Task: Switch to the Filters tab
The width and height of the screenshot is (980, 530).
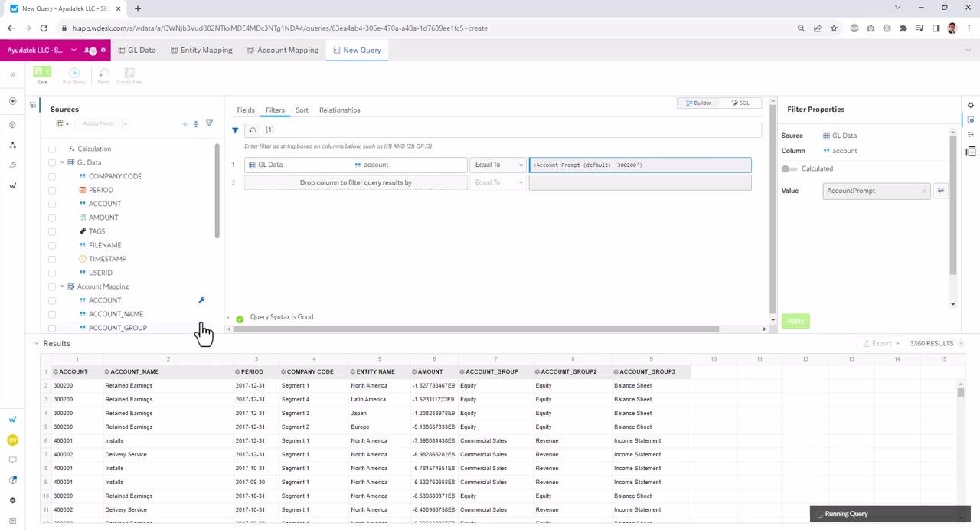Action: 275,110
